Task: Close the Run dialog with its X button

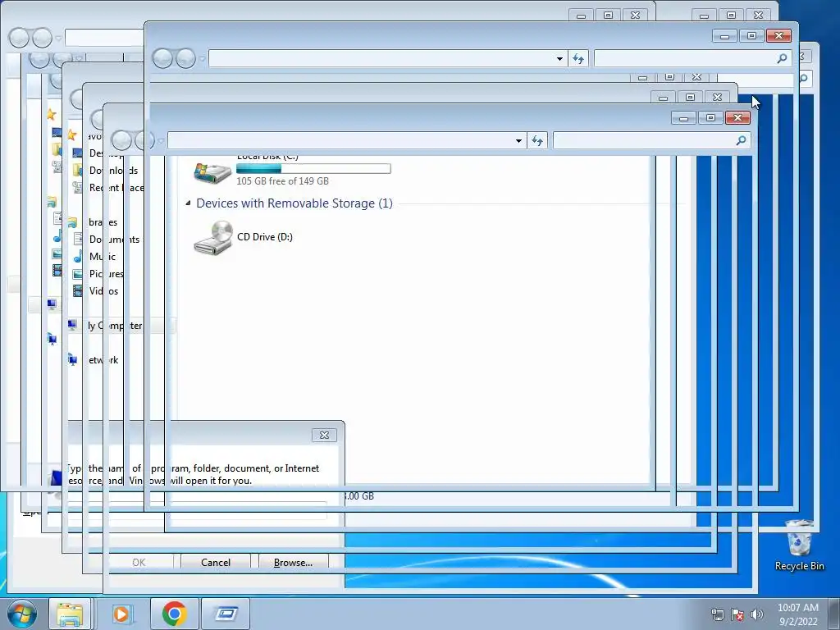Action: pyautogui.click(x=324, y=435)
